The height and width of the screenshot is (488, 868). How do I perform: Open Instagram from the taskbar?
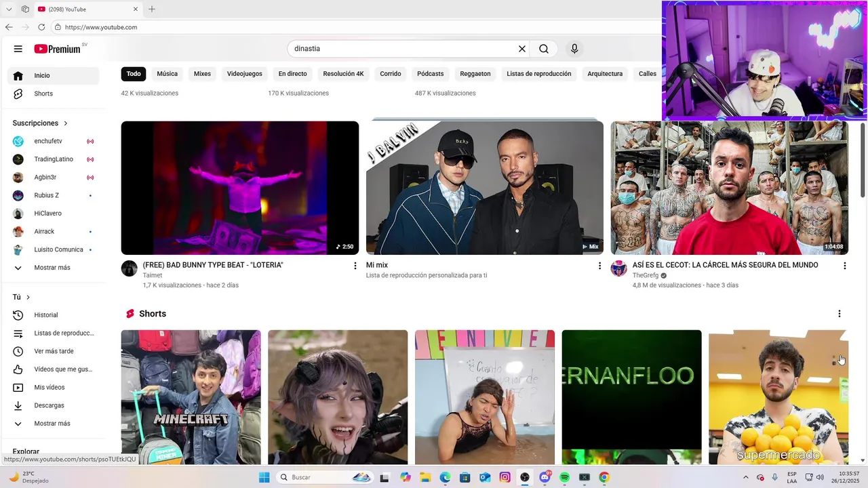[505, 477]
